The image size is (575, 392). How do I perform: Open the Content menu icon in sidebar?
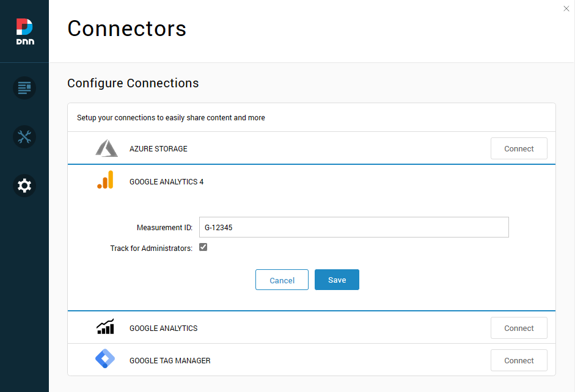pos(24,88)
